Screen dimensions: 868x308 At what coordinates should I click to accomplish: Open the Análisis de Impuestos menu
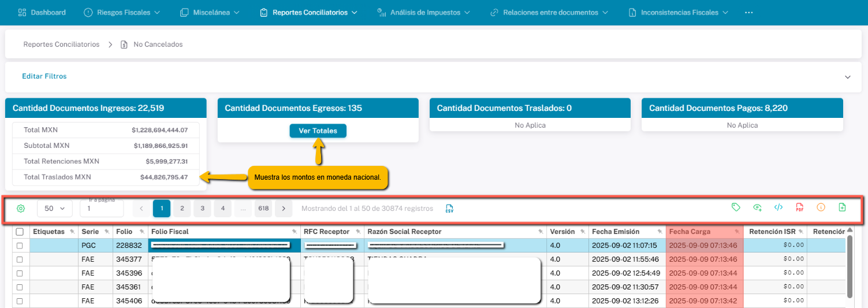click(423, 12)
